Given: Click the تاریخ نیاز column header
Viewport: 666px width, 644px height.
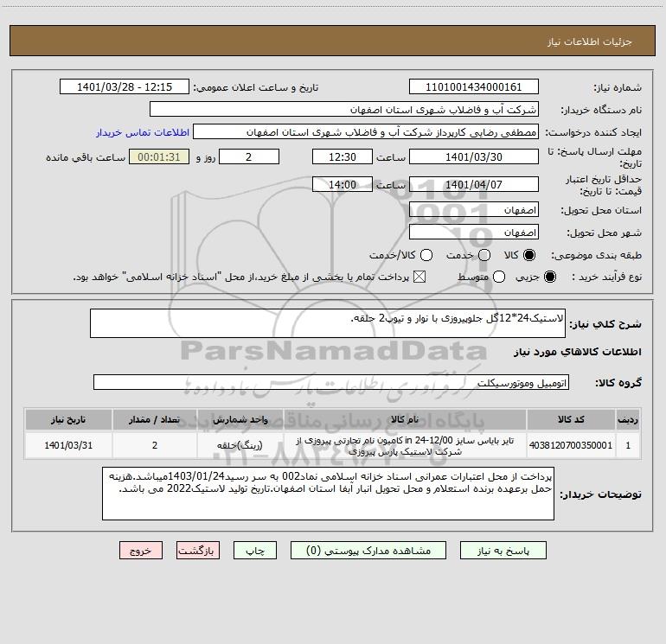Looking at the screenshot, I should point(68,419).
